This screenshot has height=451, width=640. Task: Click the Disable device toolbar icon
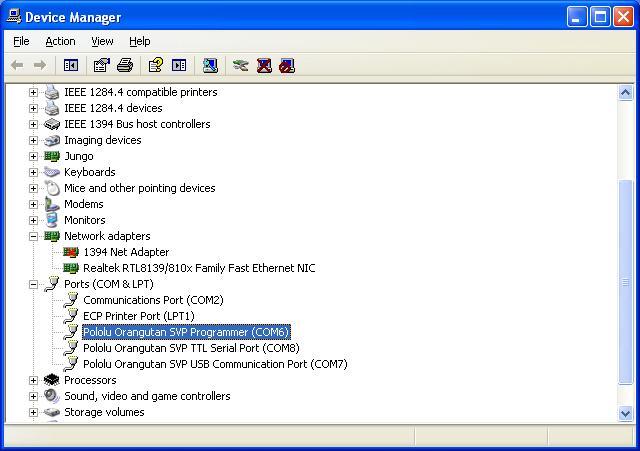click(287, 65)
